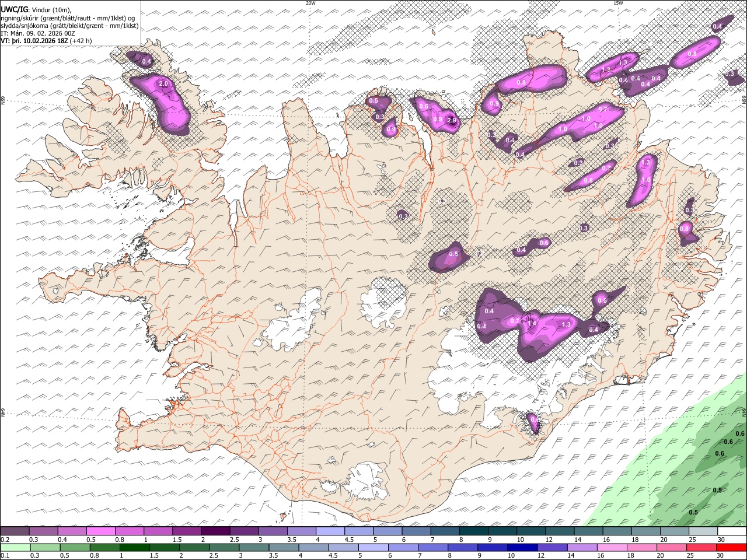Click the 2.0 precipitation value over the Westfjords
Viewport: 747px width, 560px height.
point(163,84)
